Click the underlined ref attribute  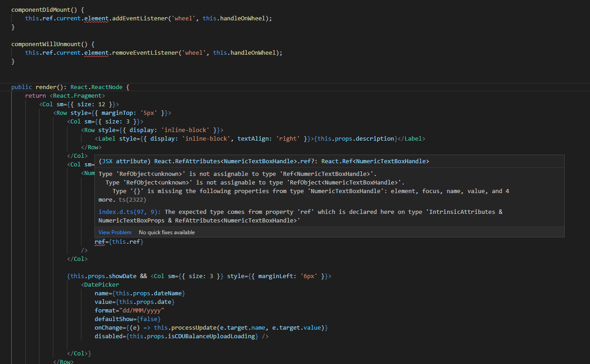[x=99, y=242]
